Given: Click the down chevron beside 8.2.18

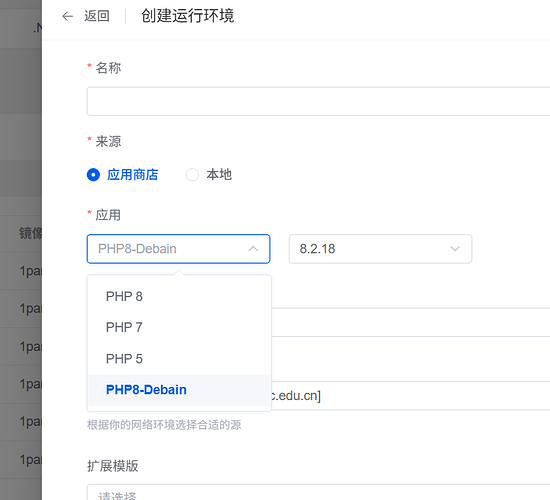Looking at the screenshot, I should click(x=455, y=249).
